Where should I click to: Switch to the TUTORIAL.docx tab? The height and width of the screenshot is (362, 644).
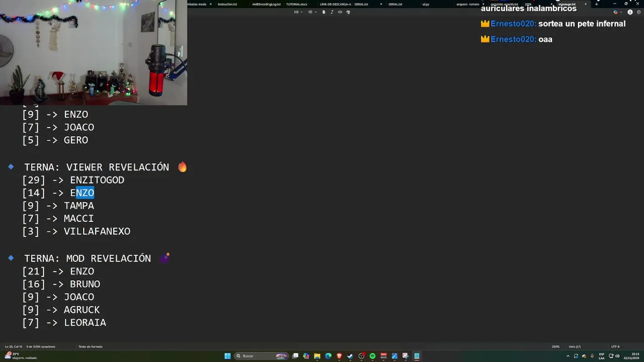point(297,4)
